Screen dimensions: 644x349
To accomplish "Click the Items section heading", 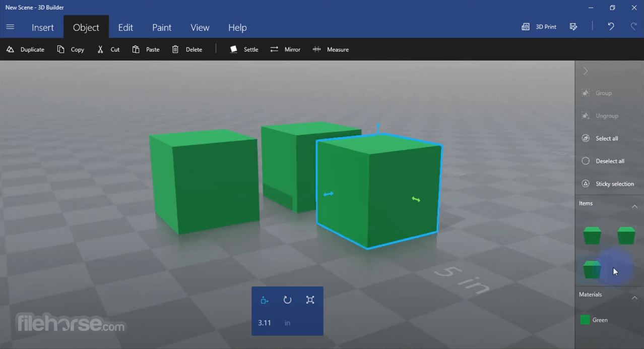I will point(586,203).
